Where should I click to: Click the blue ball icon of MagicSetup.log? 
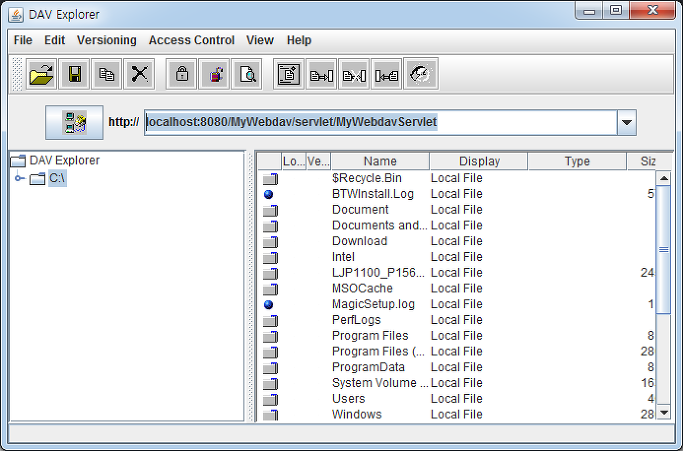click(269, 305)
